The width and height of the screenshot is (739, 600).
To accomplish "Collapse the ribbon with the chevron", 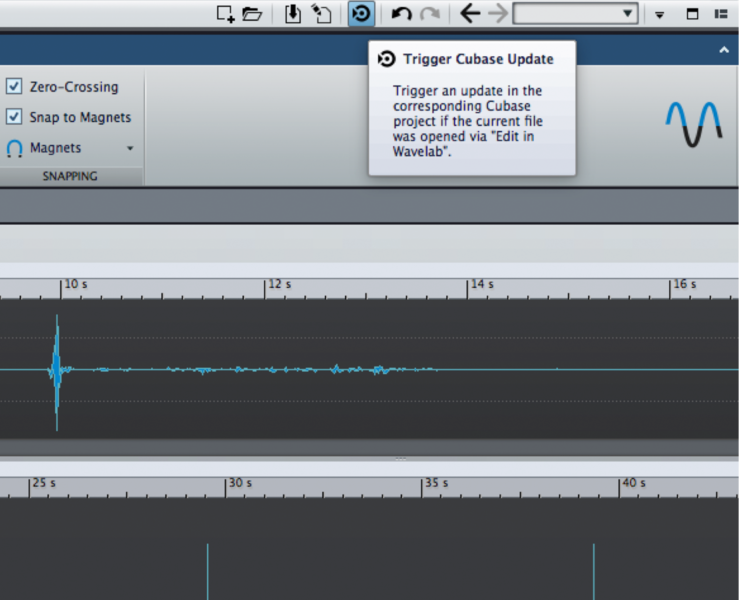I will [x=724, y=49].
